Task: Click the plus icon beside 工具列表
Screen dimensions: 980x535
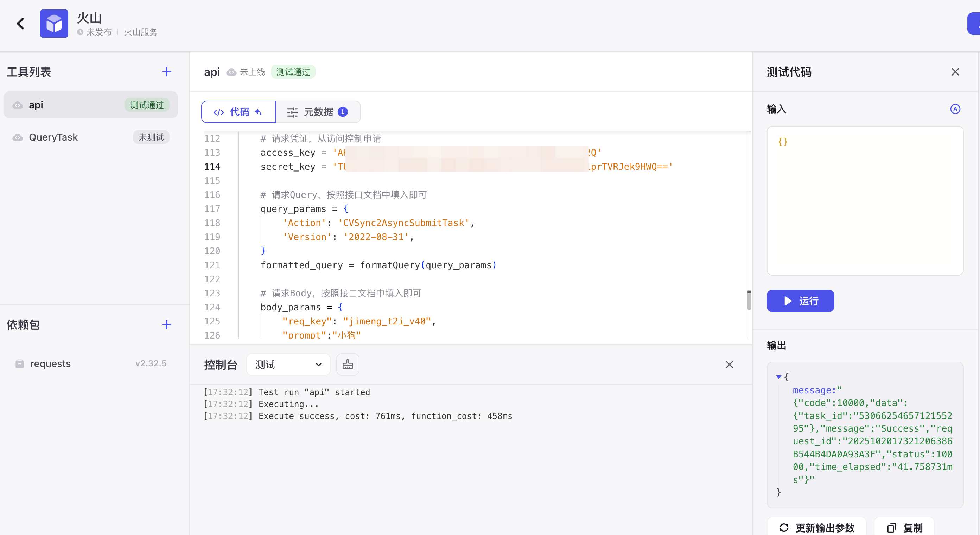Action: 166,72
